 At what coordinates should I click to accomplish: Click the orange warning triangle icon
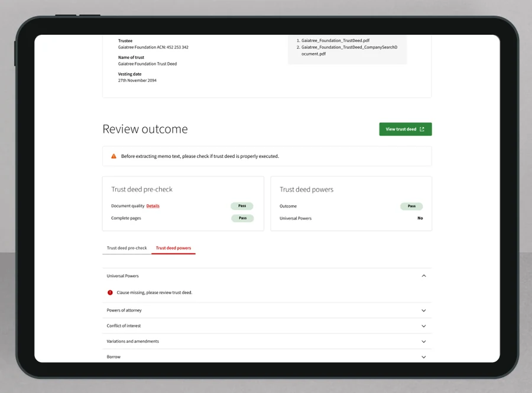coord(113,157)
